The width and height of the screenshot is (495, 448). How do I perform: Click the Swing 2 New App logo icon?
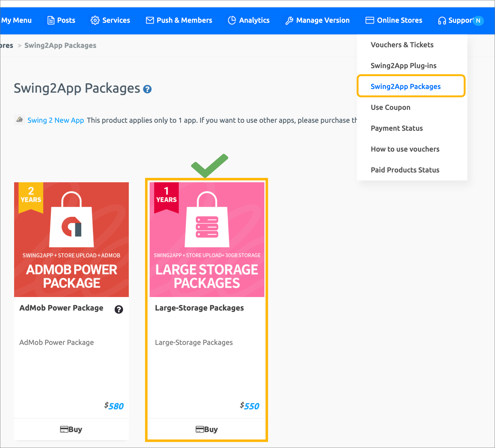20,120
